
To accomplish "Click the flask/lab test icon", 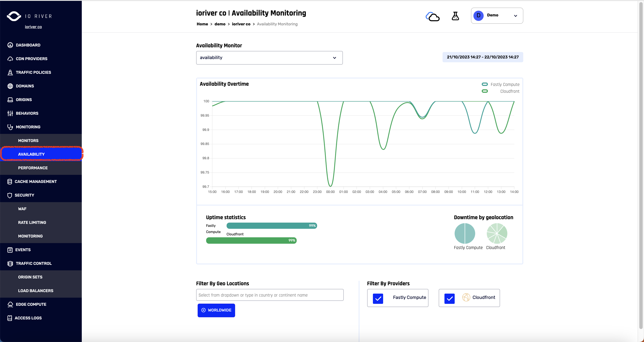I will 455,16.
